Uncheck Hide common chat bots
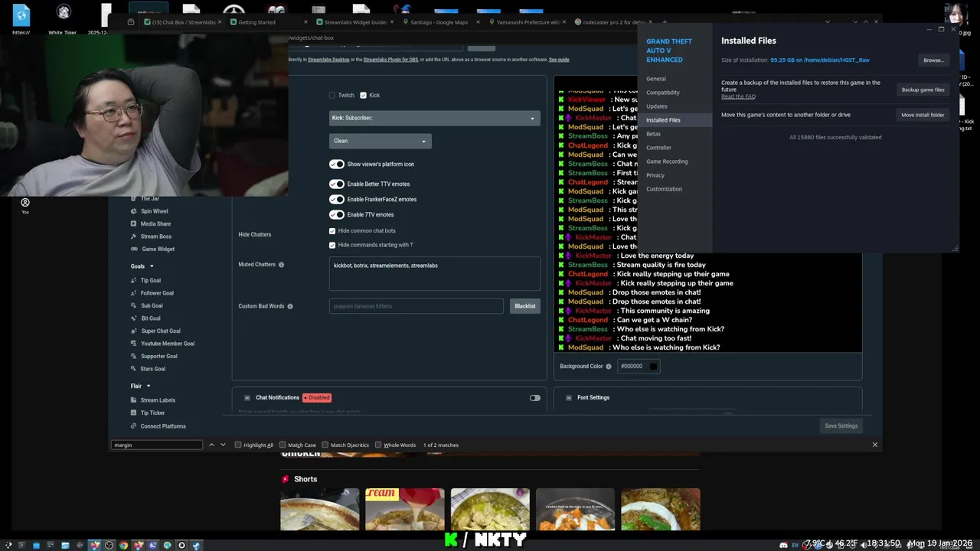980x551 pixels. click(332, 231)
